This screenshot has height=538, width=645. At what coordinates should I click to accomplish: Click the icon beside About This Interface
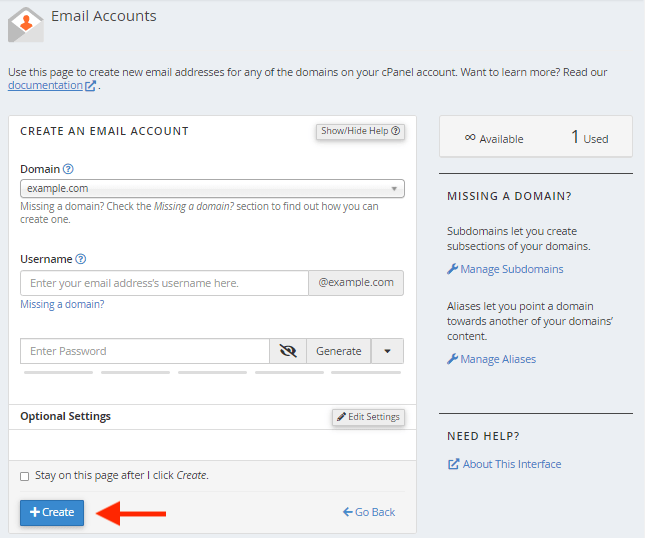point(453,464)
